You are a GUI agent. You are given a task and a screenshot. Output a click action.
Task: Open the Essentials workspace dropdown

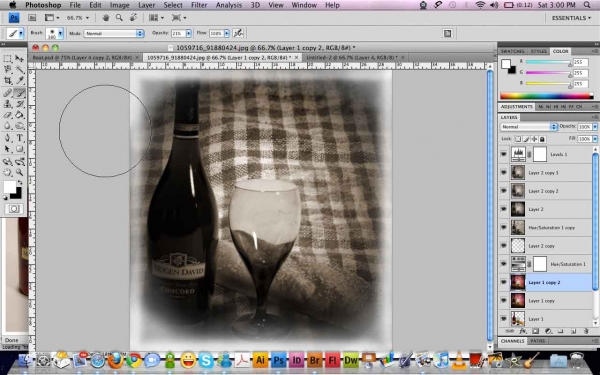click(x=571, y=18)
